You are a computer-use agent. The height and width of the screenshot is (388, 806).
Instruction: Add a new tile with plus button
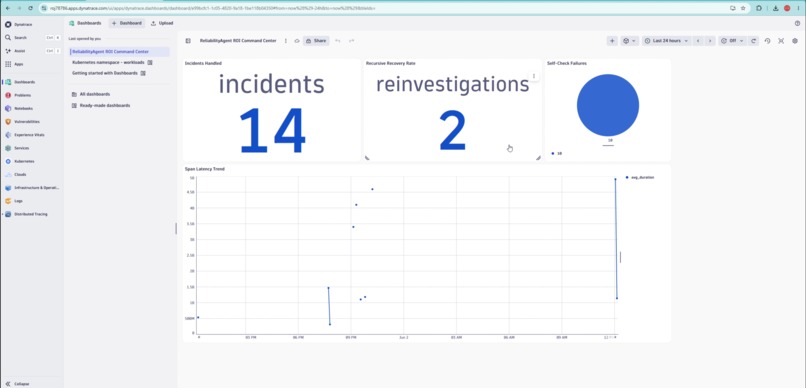coord(612,41)
